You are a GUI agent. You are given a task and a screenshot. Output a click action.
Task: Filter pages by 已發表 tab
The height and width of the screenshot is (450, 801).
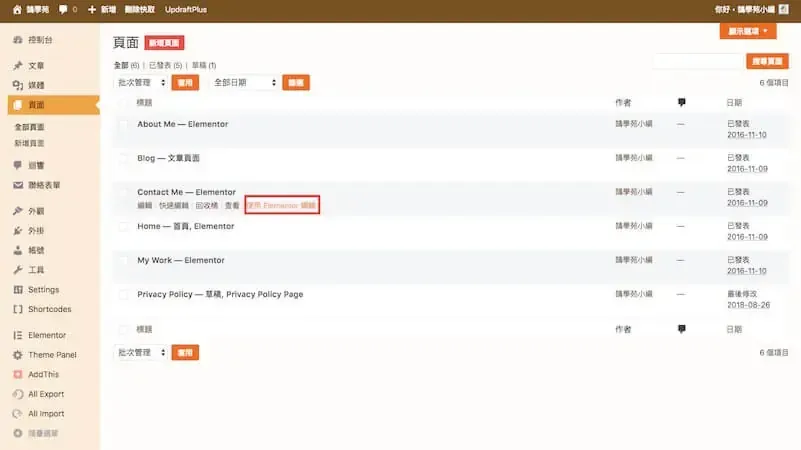[x=165, y=65]
